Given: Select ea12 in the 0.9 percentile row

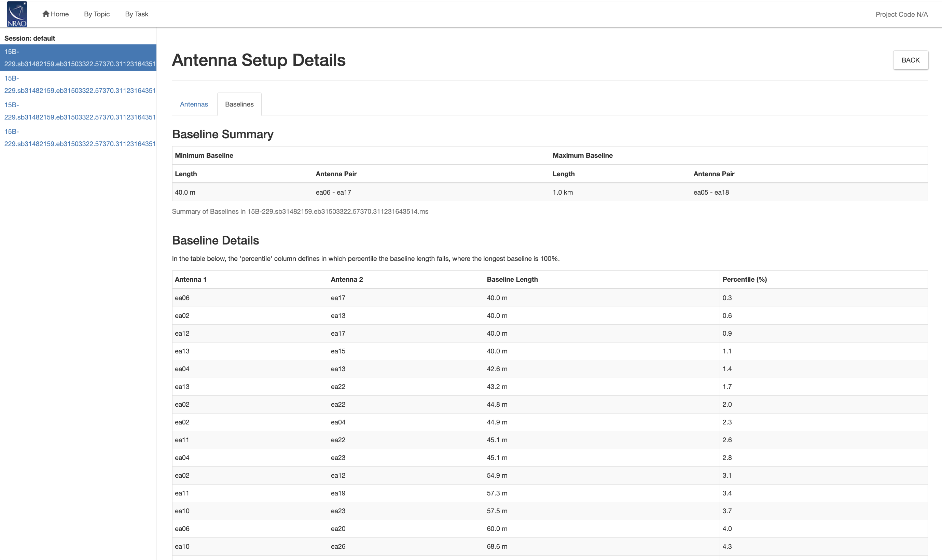Looking at the screenshot, I should (x=250, y=334).
